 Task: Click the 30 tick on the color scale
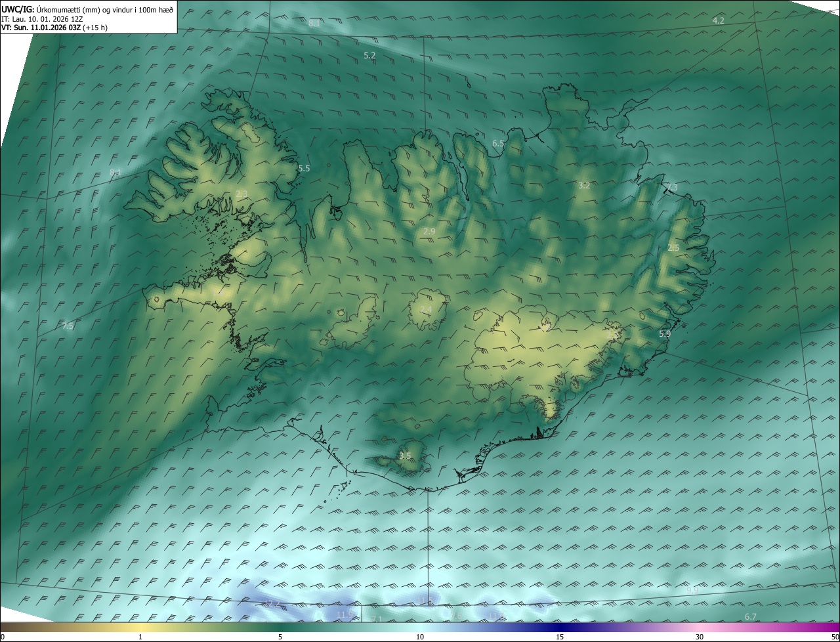point(700,637)
